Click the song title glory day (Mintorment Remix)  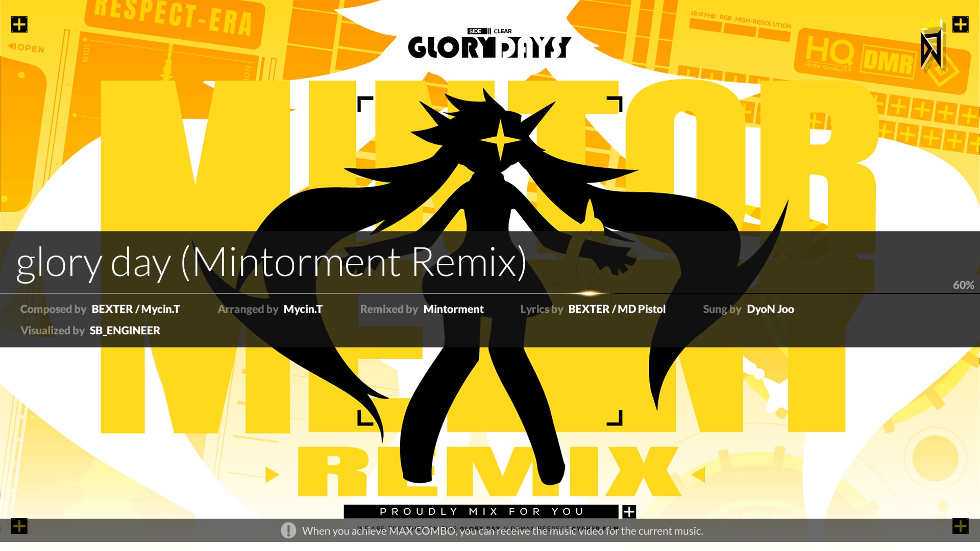click(x=271, y=262)
